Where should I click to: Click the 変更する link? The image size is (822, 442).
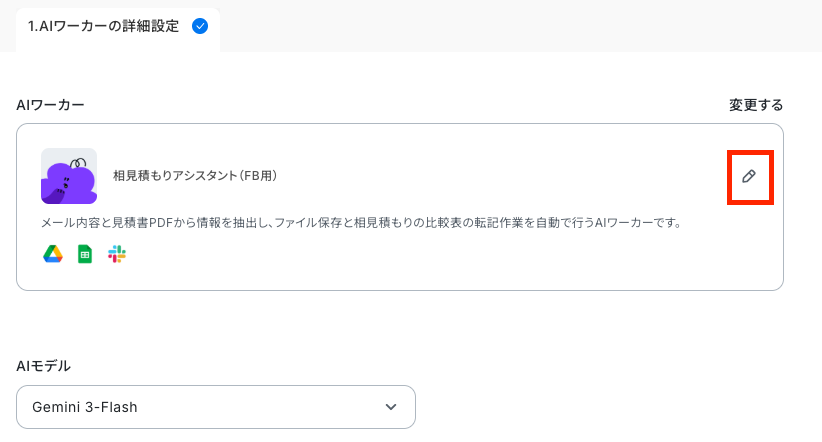(x=756, y=105)
